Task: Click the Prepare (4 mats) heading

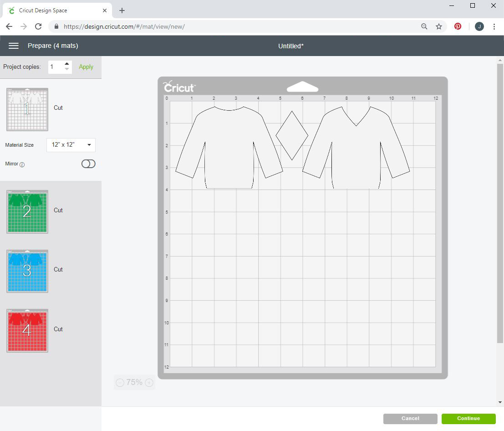Action: [x=53, y=46]
